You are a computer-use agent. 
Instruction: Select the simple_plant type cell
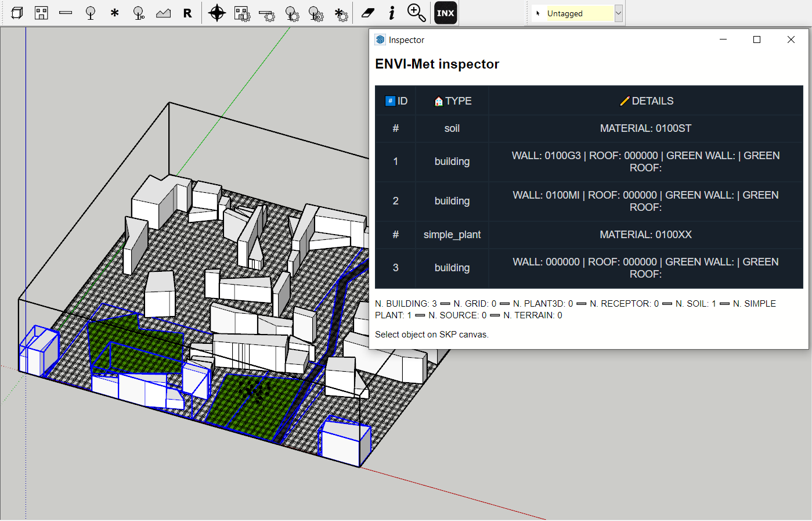tap(452, 235)
